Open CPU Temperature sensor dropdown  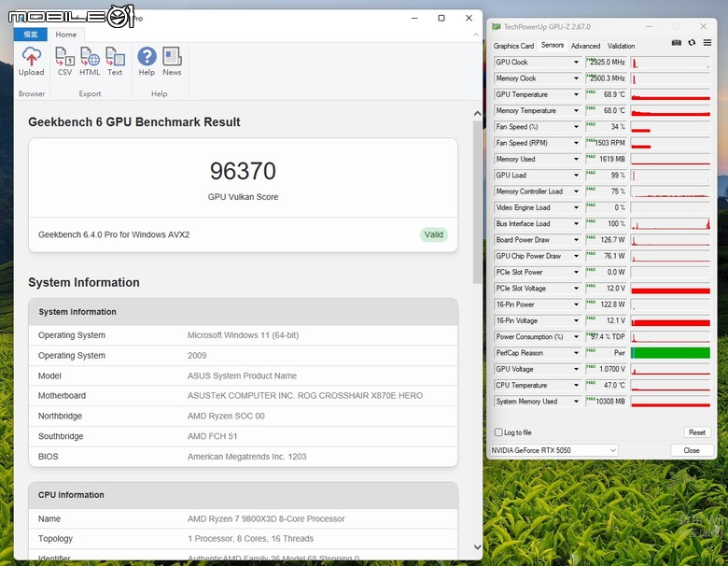pos(576,385)
